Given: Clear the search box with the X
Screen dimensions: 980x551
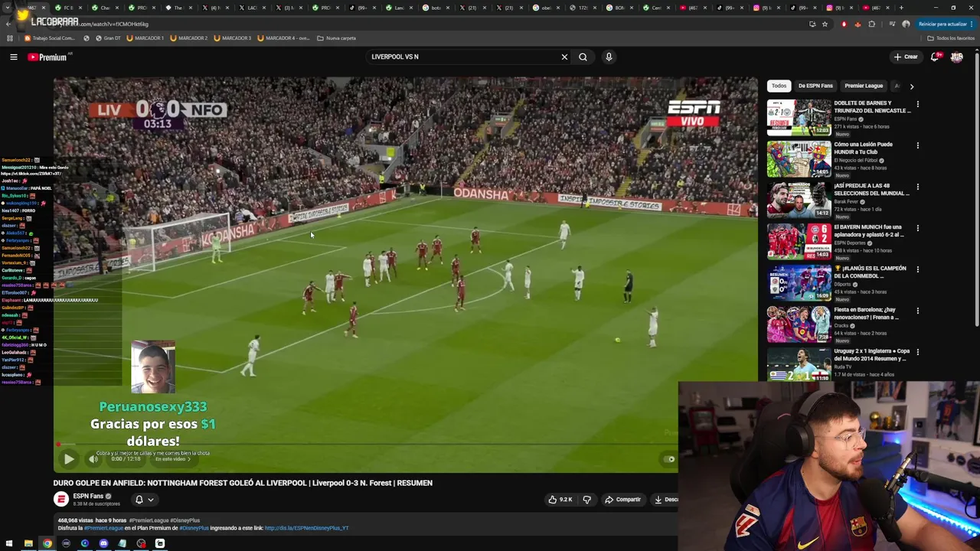Looking at the screenshot, I should coord(564,57).
